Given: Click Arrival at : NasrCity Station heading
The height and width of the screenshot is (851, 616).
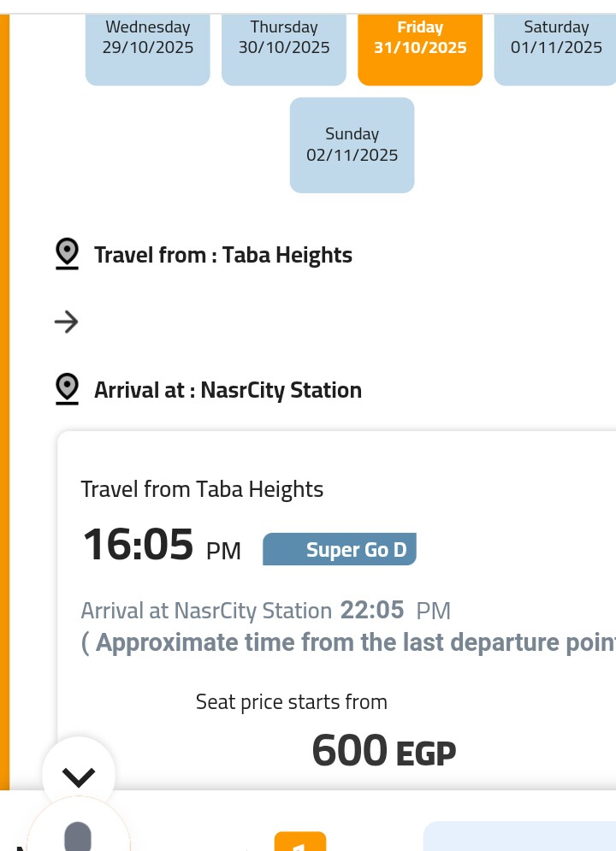Looking at the screenshot, I should 228,390.
